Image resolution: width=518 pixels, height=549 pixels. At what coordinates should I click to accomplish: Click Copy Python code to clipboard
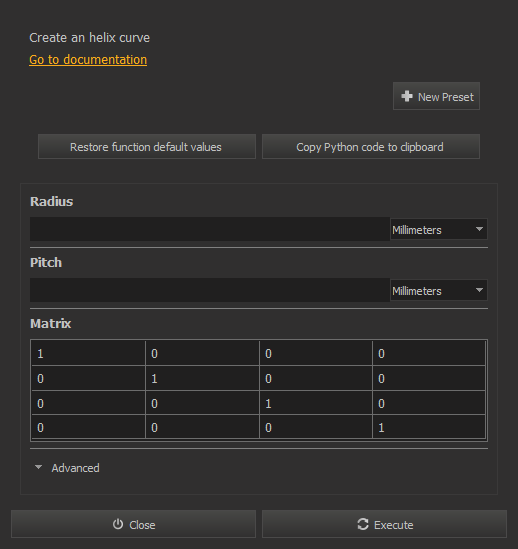(371, 147)
